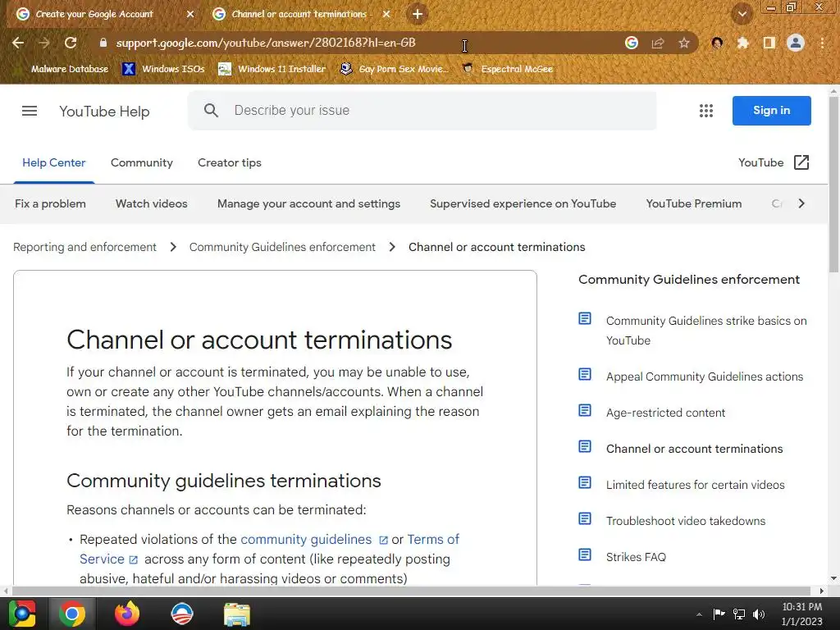The height and width of the screenshot is (630, 840).
Task: Click the padlock site info icon
Action: [103, 43]
